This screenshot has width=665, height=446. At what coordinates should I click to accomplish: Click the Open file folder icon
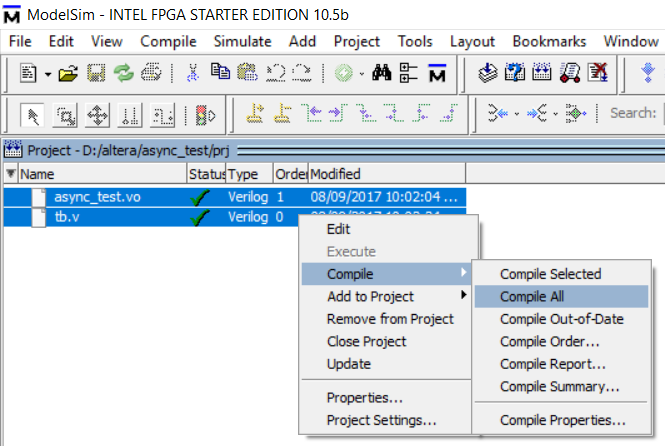tap(68, 72)
